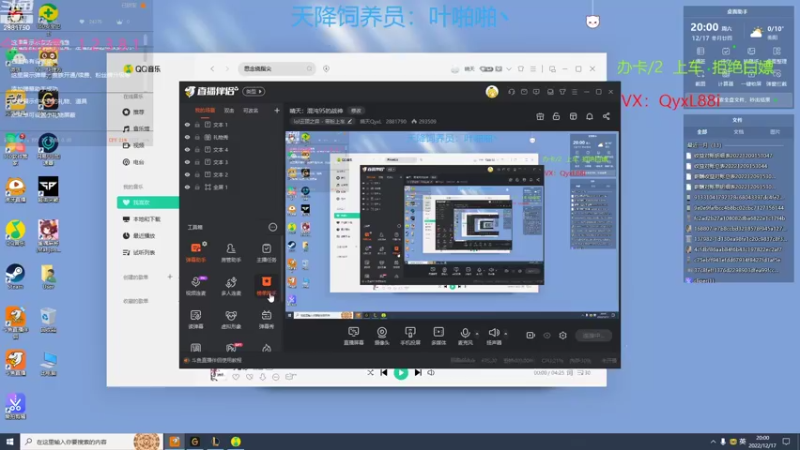Screen dimensions: 800x450
Task: Click the share icon in stream header
Action: 606,116
